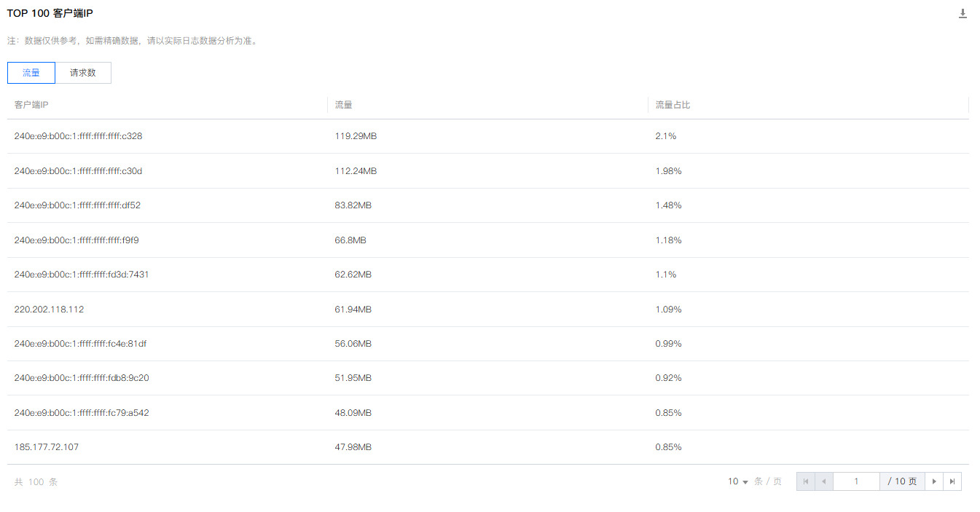Click the page number input field
This screenshot has width=980, height=512.
click(x=856, y=481)
